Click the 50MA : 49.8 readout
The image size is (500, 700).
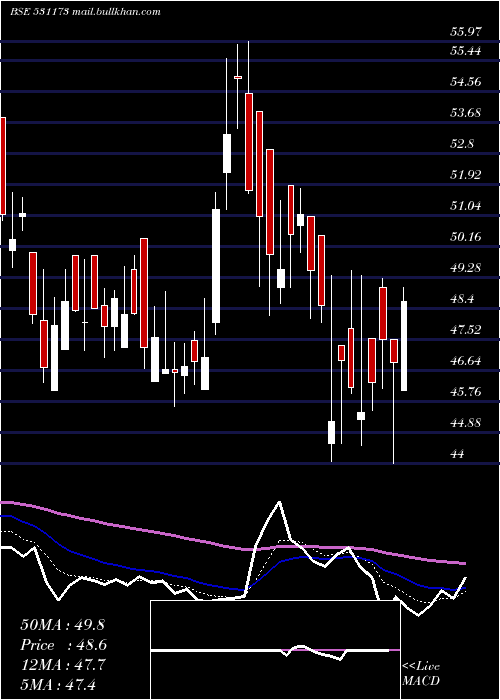coord(62,625)
